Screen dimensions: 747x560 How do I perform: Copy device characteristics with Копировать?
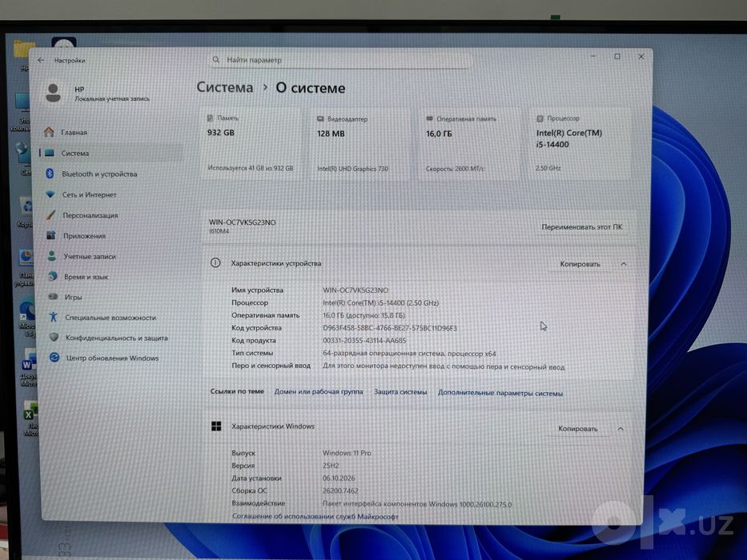[x=580, y=264]
